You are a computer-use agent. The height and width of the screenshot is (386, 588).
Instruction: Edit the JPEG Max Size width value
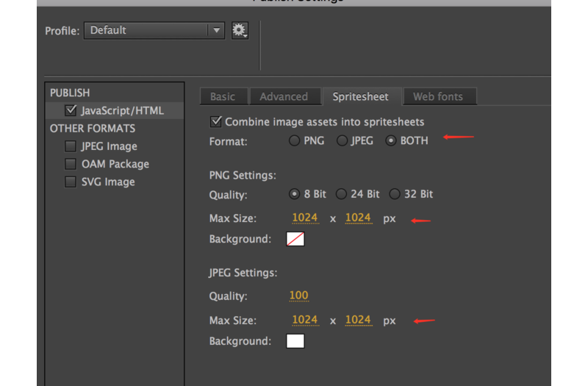click(305, 320)
